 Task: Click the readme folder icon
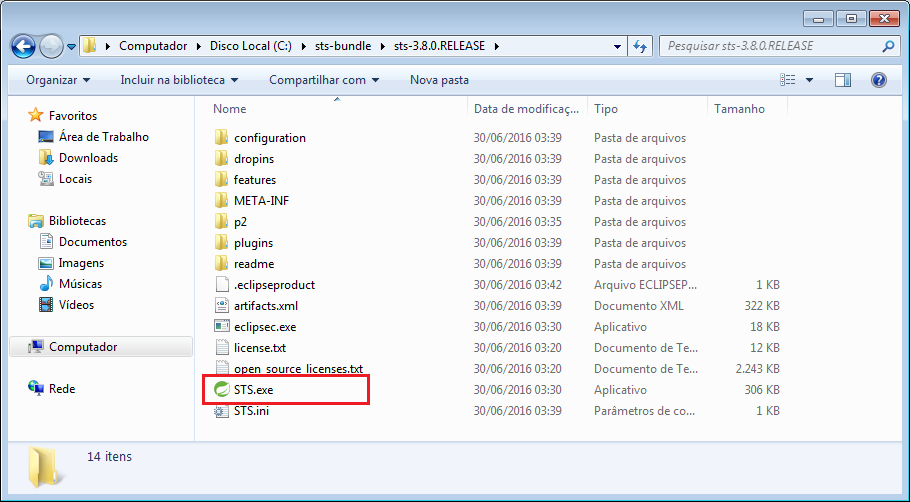tap(221, 263)
